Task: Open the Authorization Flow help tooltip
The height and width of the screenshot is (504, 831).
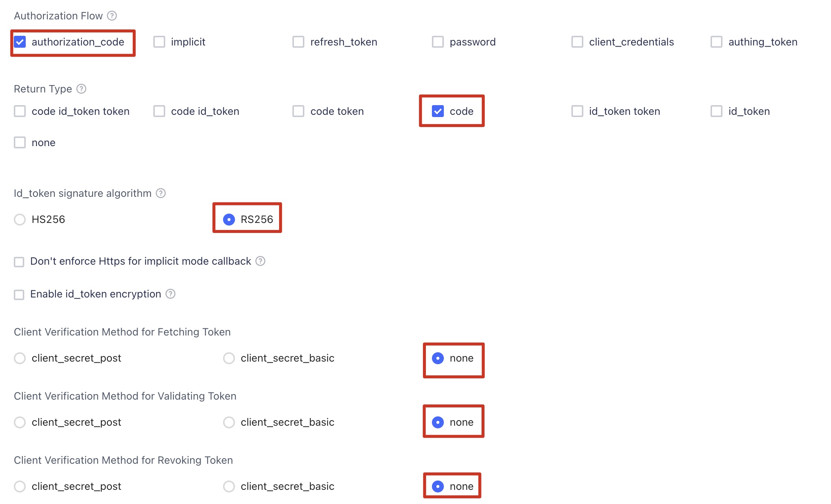Action: 111,16
